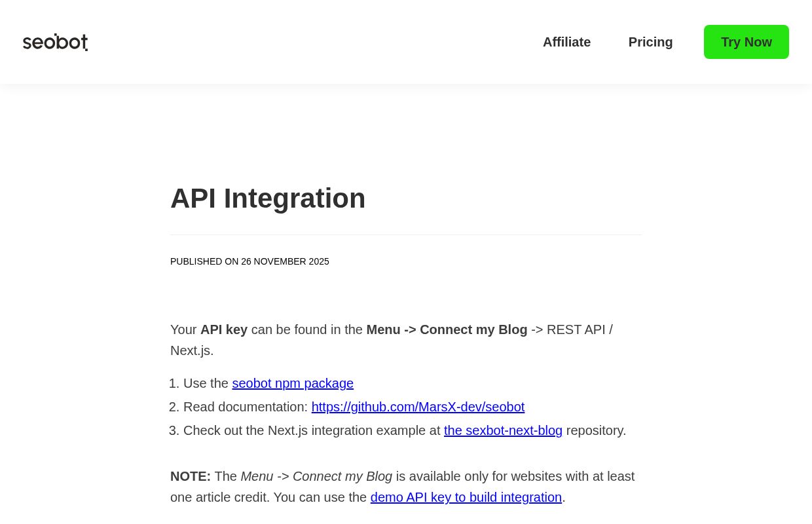This screenshot has height=524, width=812.
Task: Click the demo API key link
Action: [x=466, y=497]
